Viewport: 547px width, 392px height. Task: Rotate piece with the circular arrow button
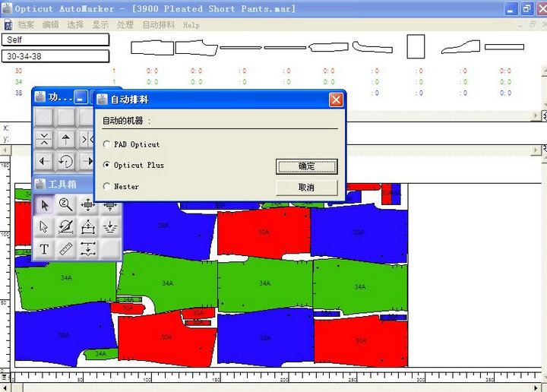pyautogui.click(x=65, y=161)
